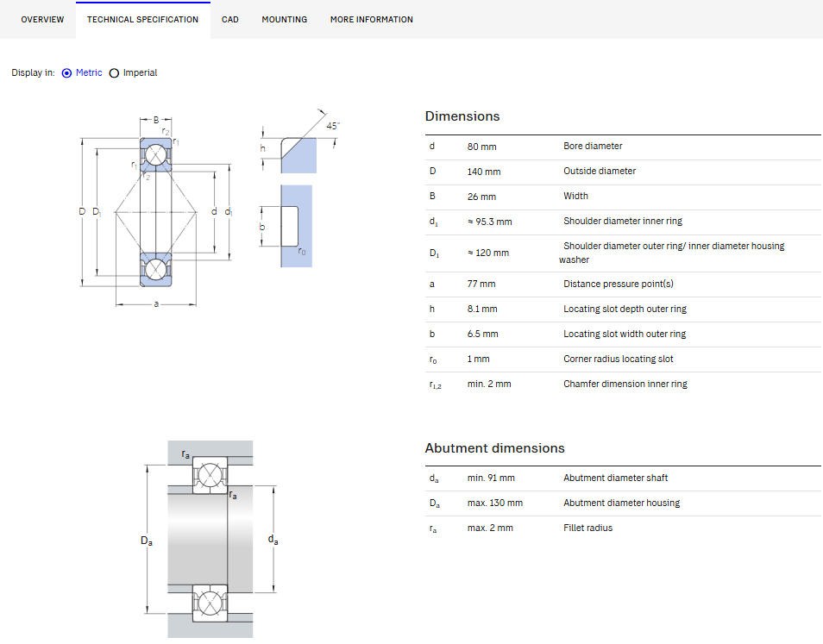Go to the More Information tab

click(x=372, y=20)
